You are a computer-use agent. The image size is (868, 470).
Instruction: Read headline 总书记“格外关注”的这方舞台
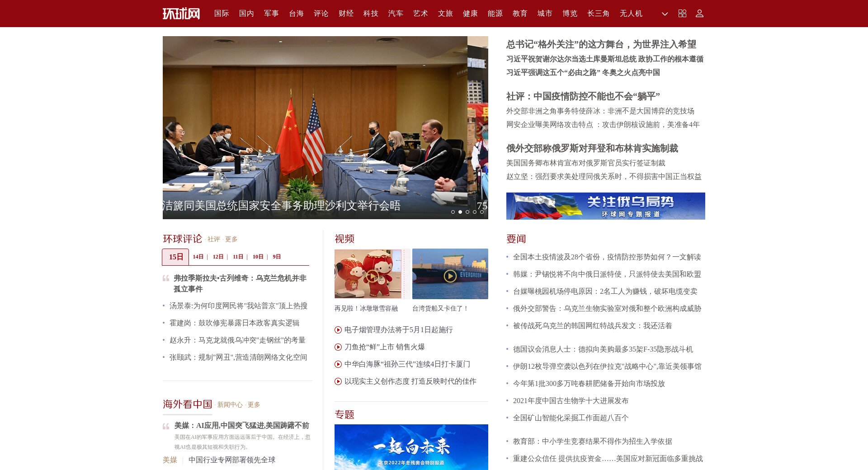[x=601, y=44]
